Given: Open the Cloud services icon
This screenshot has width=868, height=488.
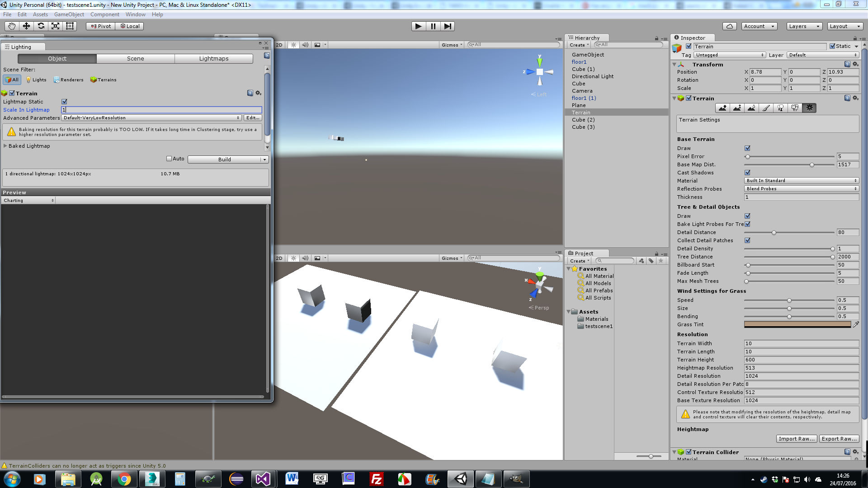Looking at the screenshot, I should point(730,26).
